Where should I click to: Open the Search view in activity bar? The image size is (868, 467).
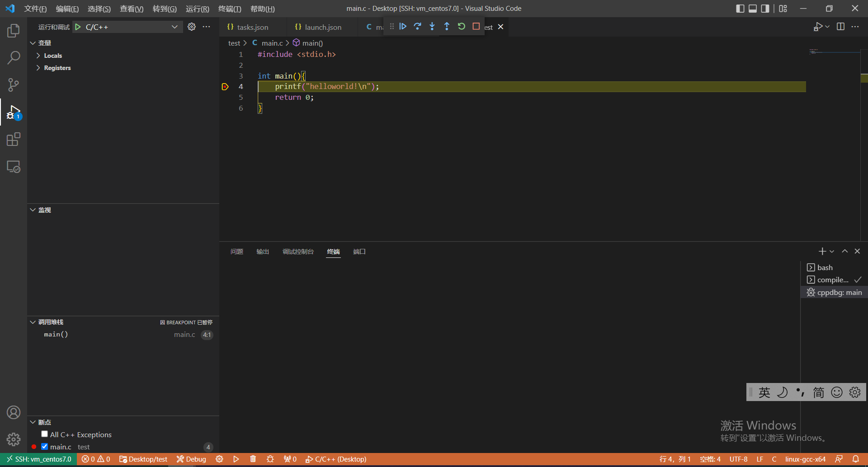pos(14,58)
